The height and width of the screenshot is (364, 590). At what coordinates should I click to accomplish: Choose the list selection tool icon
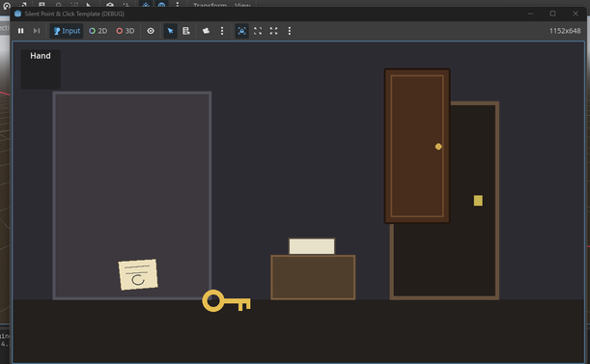point(185,31)
